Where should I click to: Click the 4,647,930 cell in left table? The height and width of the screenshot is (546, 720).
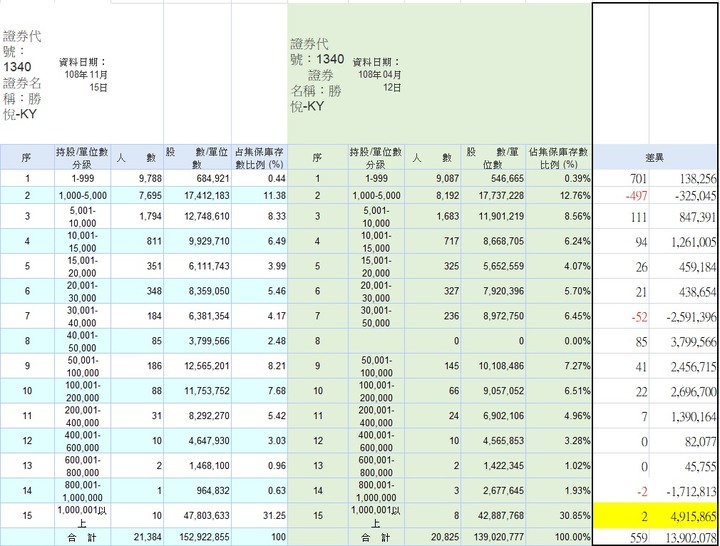pos(197,440)
